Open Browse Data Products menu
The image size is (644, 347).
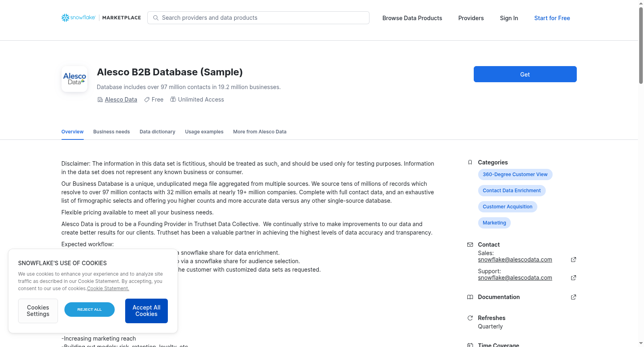(x=412, y=18)
